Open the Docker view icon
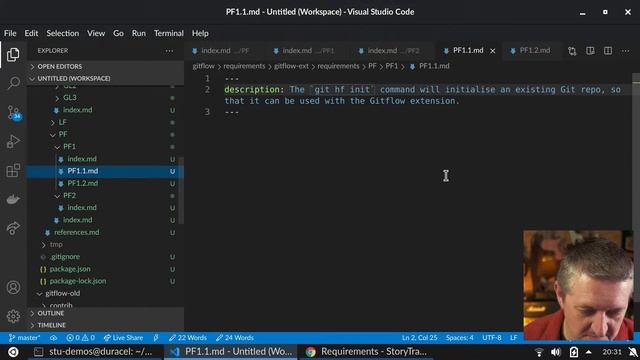This screenshot has height=360, width=640. [x=13, y=199]
